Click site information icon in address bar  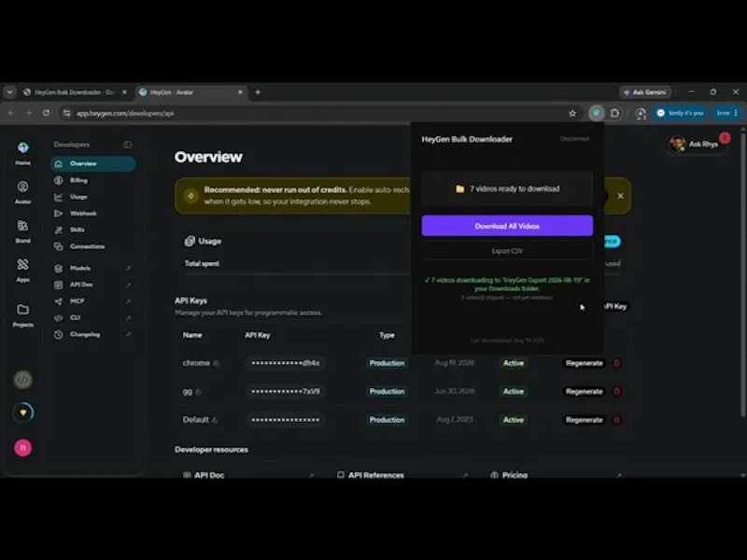(66, 113)
